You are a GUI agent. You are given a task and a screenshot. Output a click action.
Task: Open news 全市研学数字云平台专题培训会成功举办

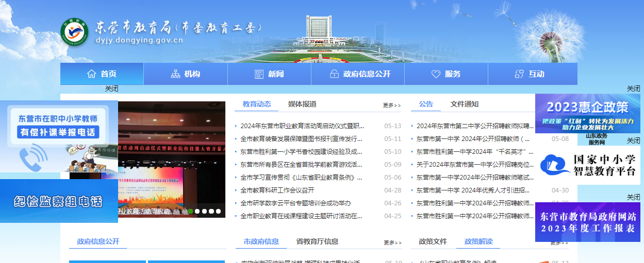pos(295,203)
